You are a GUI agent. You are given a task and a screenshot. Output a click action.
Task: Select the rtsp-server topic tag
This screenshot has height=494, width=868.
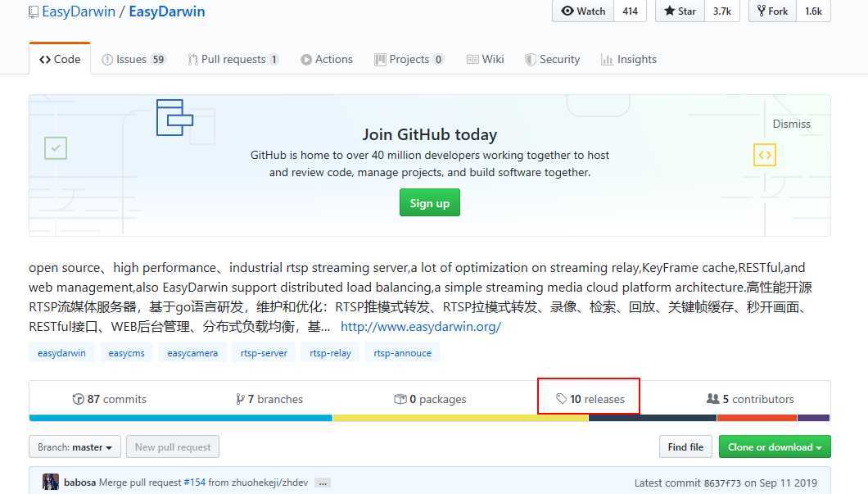[264, 353]
